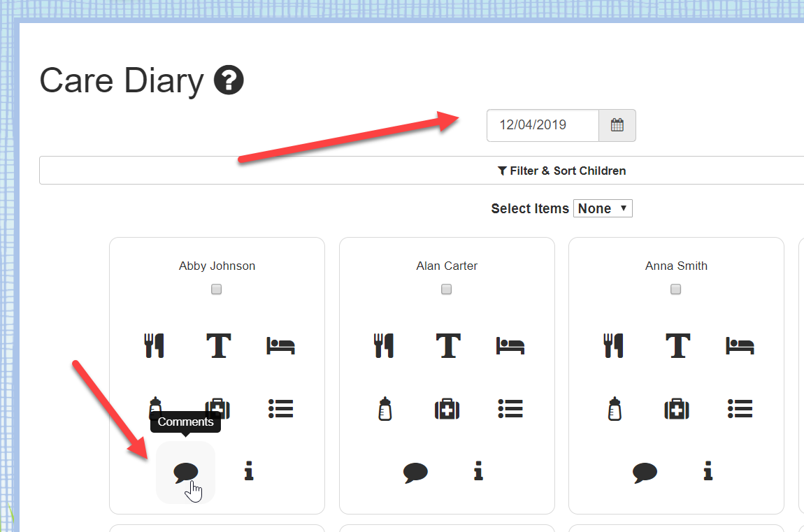Open the calendar date picker button
The width and height of the screenshot is (804, 532).
point(617,125)
